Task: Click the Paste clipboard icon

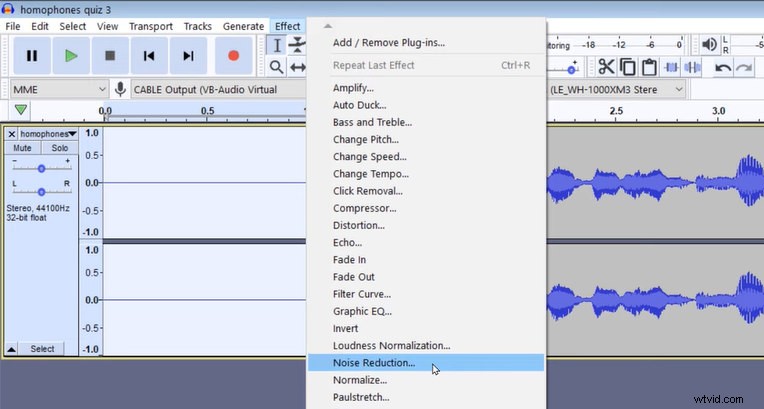Action: tap(649, 67)
